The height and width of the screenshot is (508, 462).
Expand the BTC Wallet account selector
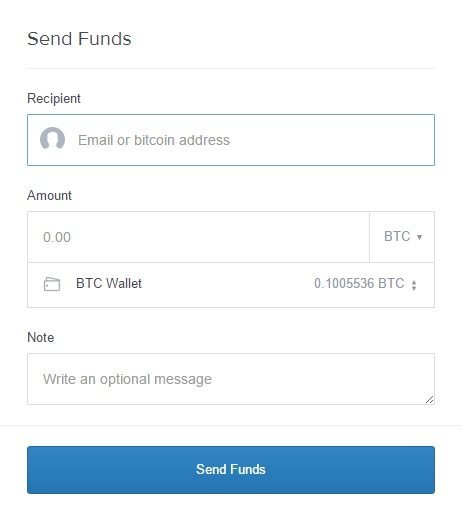click(231, 285)
